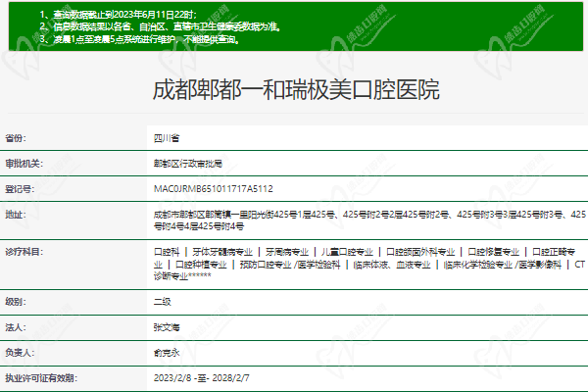Click the 审批机关 label
The height and width of the screenshot is (392, 588).
(24, 164)
